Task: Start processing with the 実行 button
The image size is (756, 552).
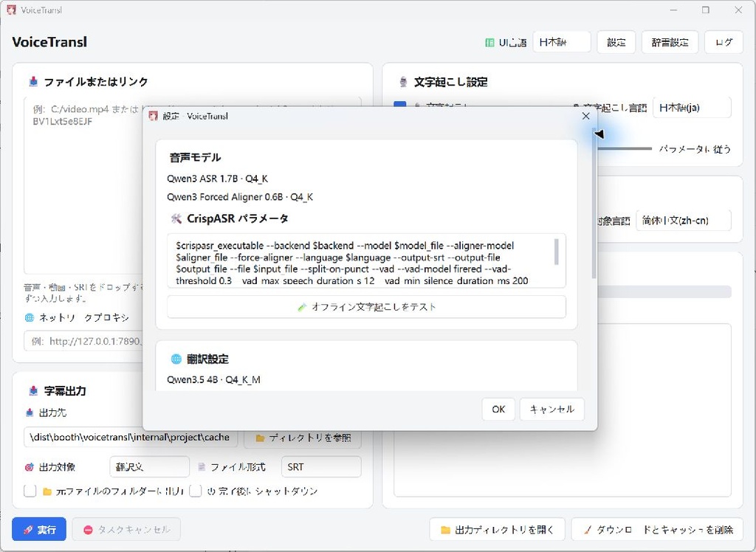Action: pos(39,529)
